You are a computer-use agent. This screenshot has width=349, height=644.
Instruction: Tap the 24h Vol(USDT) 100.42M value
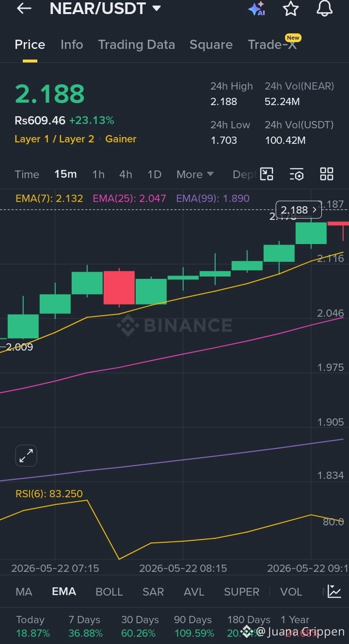pos(285,140)
